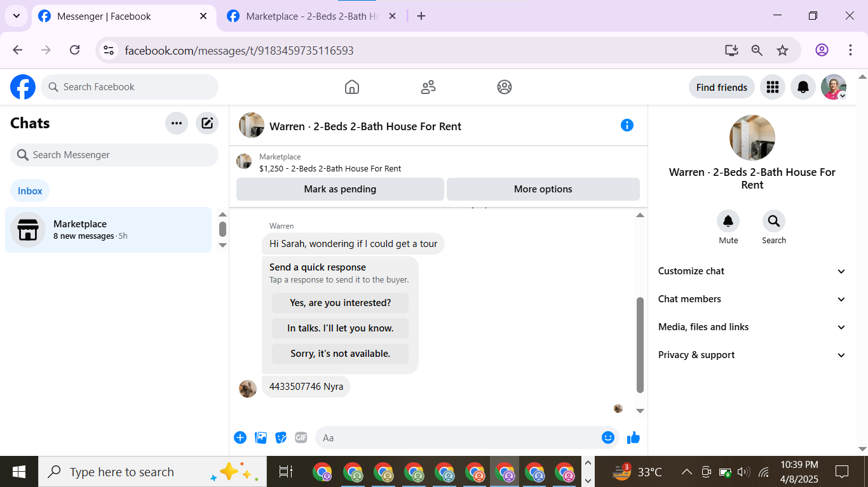Image resolution: width=868 pixels, height=487 pixels.
Task: Focus the Search Facebook field
Action: [x=130, y=87]
